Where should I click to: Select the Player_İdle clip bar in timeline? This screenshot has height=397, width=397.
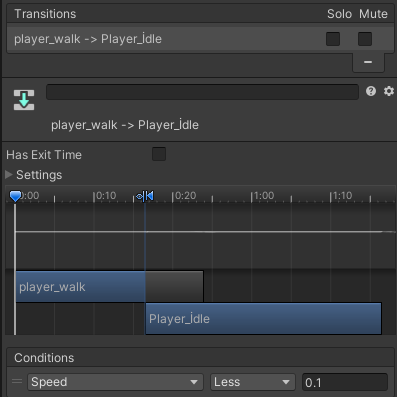[x=263, y=319]
